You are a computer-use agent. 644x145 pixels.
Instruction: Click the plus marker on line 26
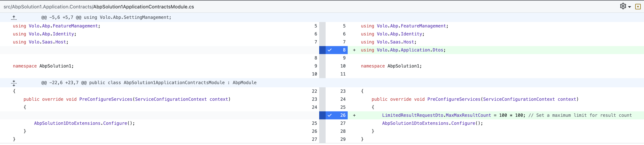tap(354, 115)
